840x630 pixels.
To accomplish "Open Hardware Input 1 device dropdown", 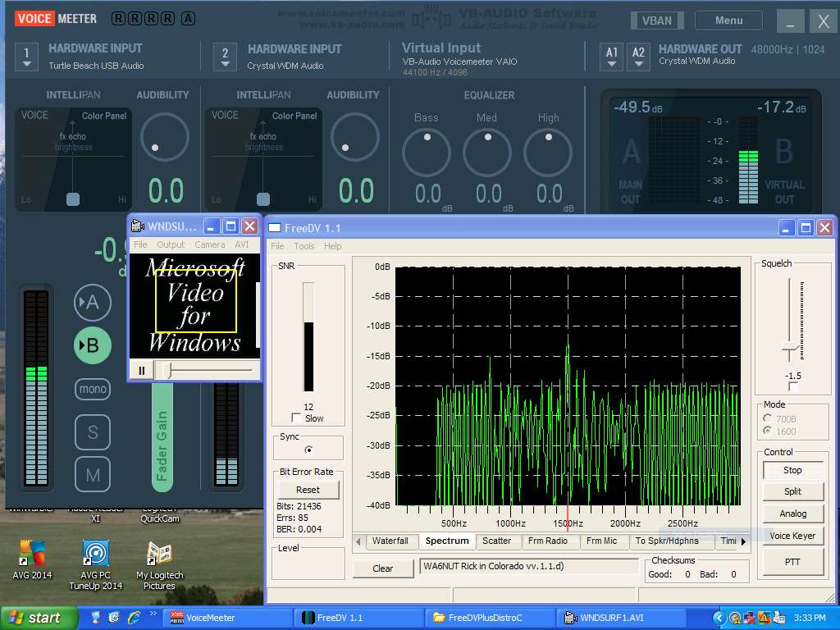I will coord(26,57).
